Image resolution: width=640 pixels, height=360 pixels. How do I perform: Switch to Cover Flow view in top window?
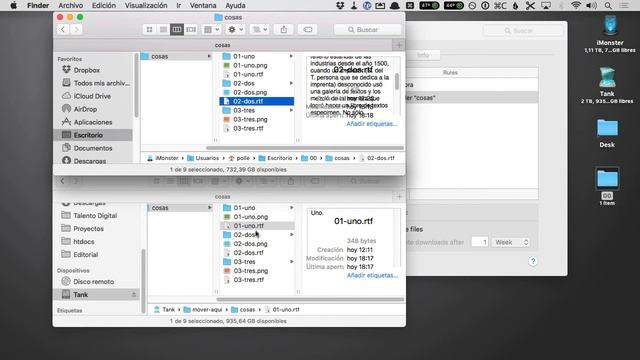191,29
